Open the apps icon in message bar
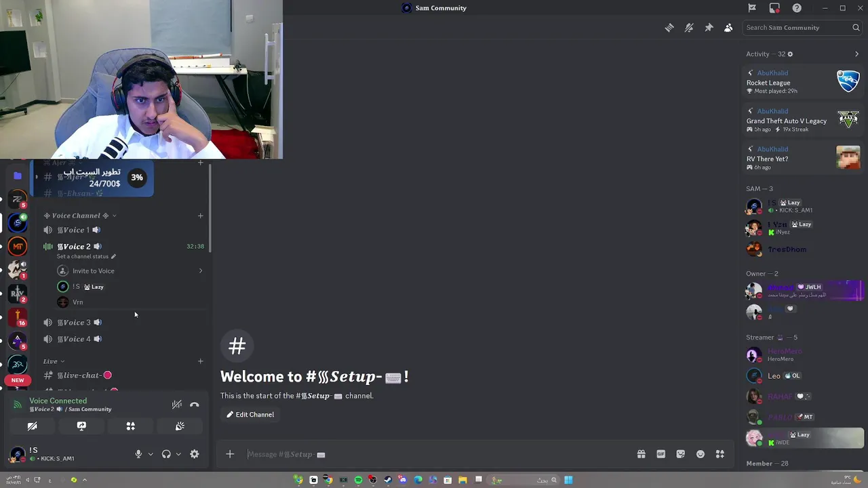This screenshot has width=868, height=488. click(720, 454)
